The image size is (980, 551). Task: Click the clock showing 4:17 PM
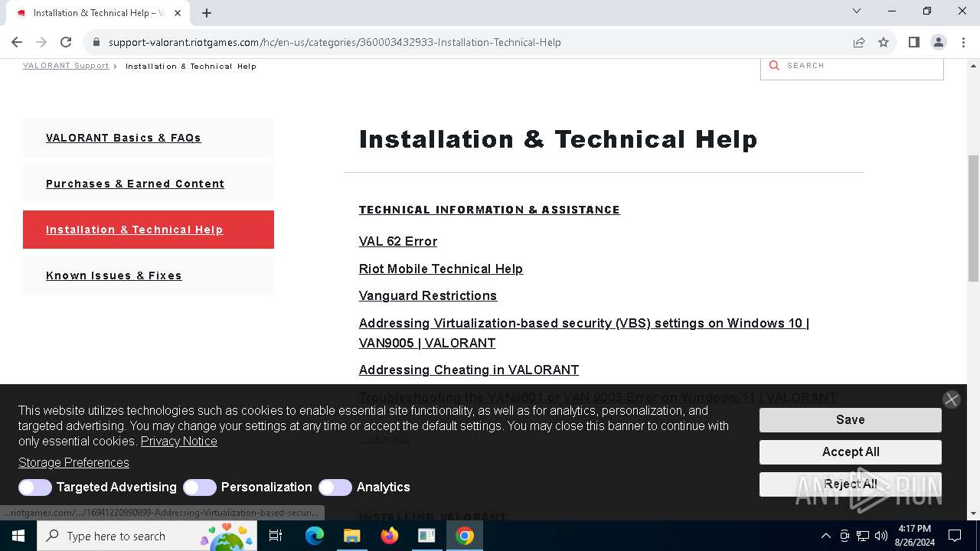914,536
